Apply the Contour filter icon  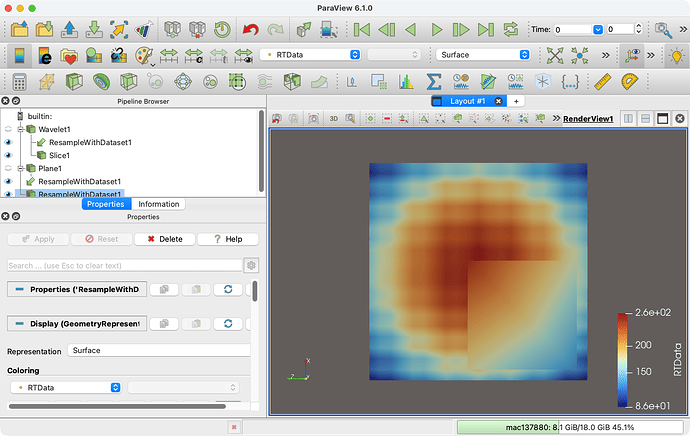[101, 82]
